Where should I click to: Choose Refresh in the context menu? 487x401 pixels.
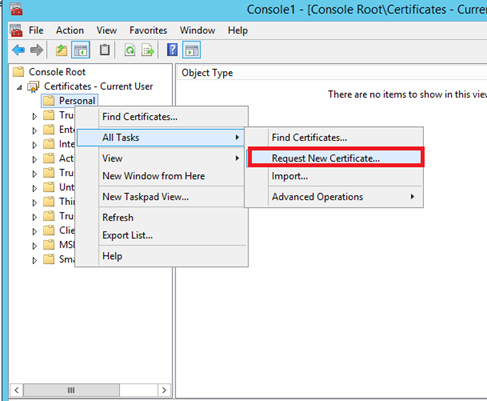click(x=162, y=217)
